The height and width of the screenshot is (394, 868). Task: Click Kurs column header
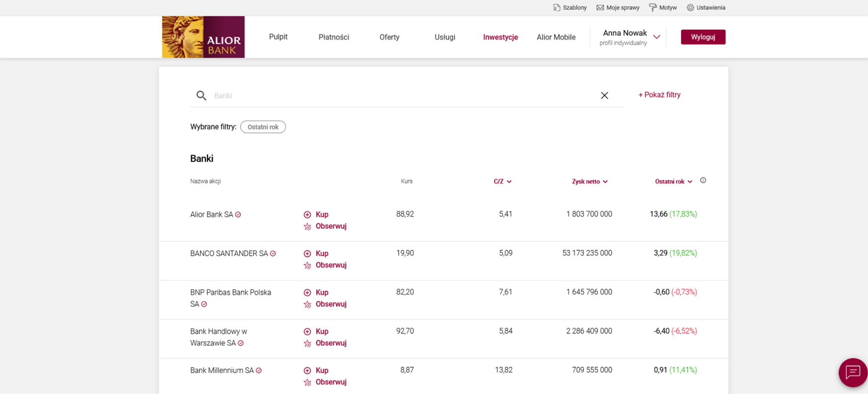406,181
